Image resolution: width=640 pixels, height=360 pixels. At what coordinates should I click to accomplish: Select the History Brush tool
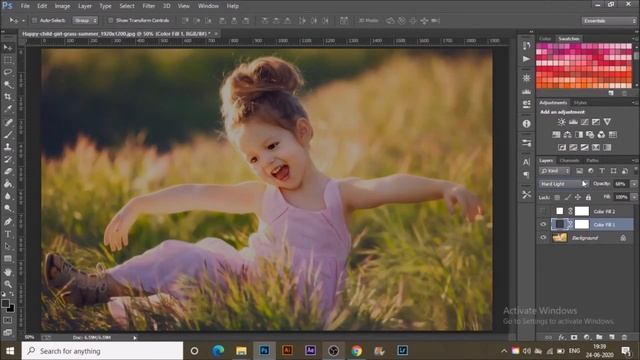8,159
